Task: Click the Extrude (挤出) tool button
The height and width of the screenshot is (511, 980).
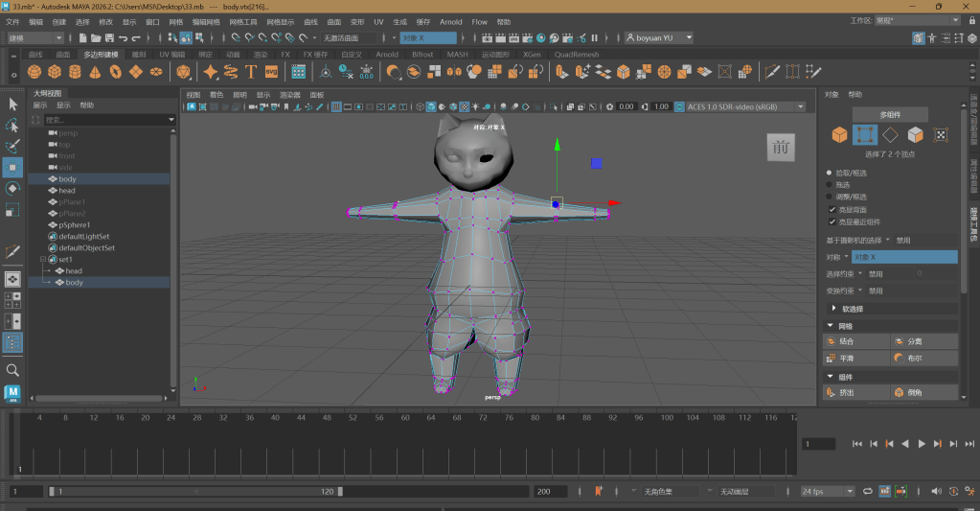Action: click(x=855, y=392)
